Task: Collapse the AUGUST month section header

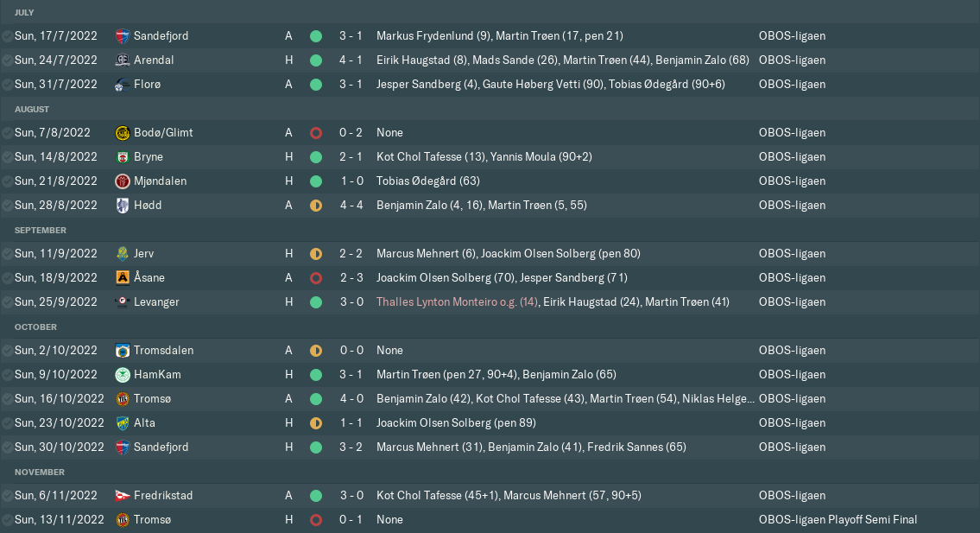Action: tap(32, 109)
